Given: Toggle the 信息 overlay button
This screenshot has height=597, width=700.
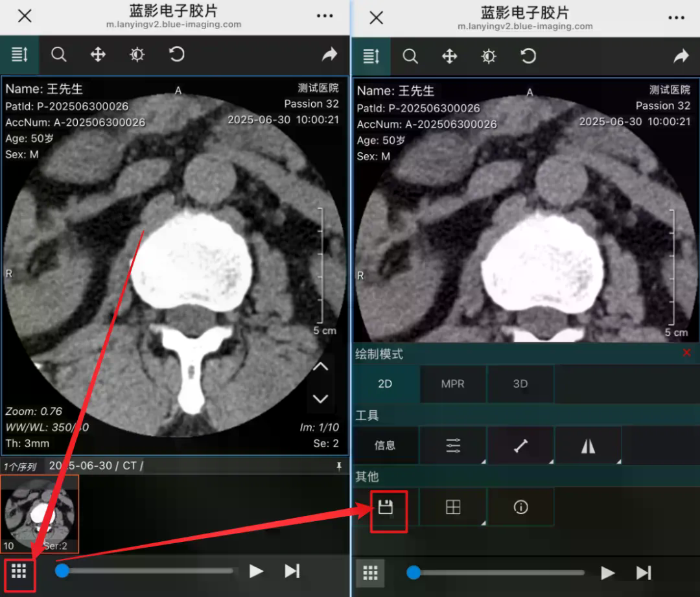Looking at the screenshot, I should point(385,445).
